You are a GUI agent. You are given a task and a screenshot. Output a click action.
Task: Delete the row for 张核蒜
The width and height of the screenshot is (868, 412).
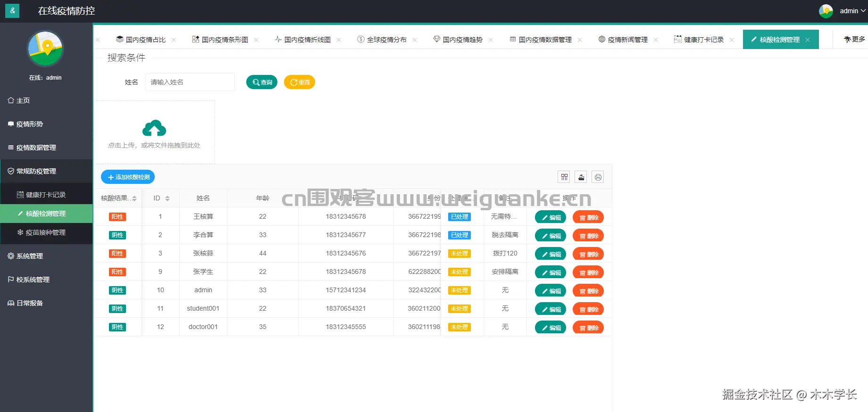tap(588, 254)
